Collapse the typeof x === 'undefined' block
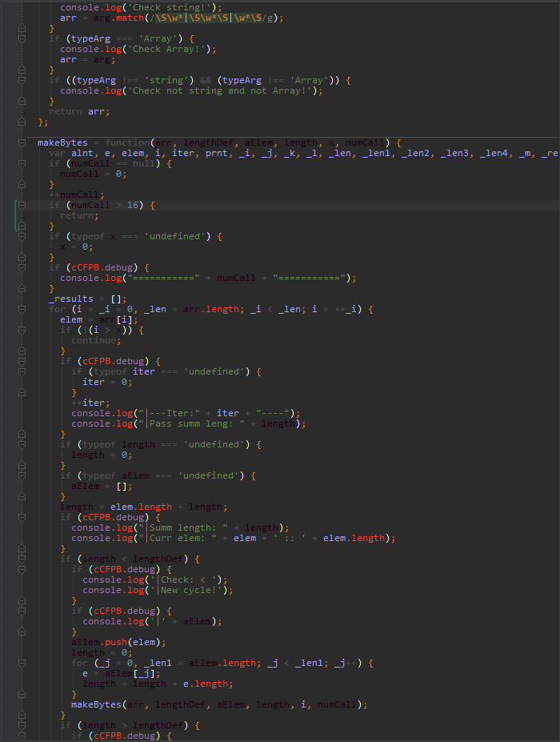Screen dimensions: 560x742 pyautogui.click(x=22, y=236)
